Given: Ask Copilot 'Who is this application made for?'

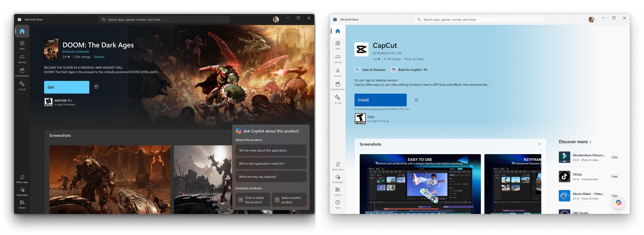Looking at the screenshot, I should point(271,163).
